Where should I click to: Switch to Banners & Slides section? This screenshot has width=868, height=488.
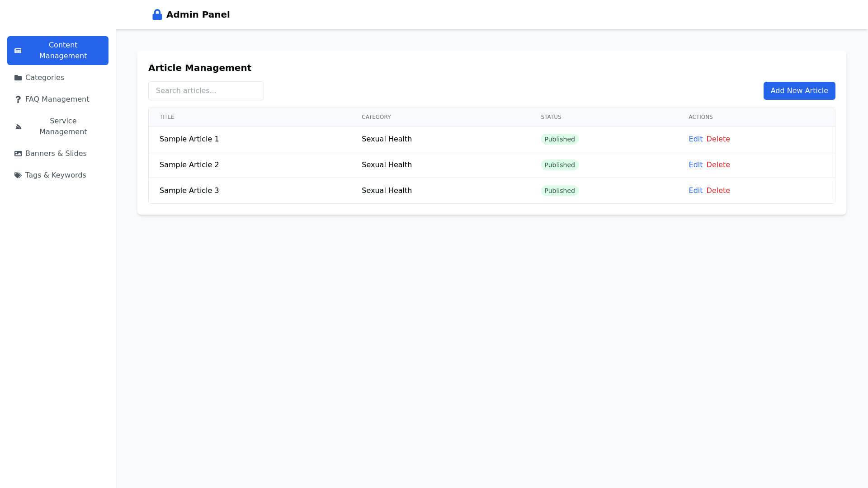tap(55, 154)
